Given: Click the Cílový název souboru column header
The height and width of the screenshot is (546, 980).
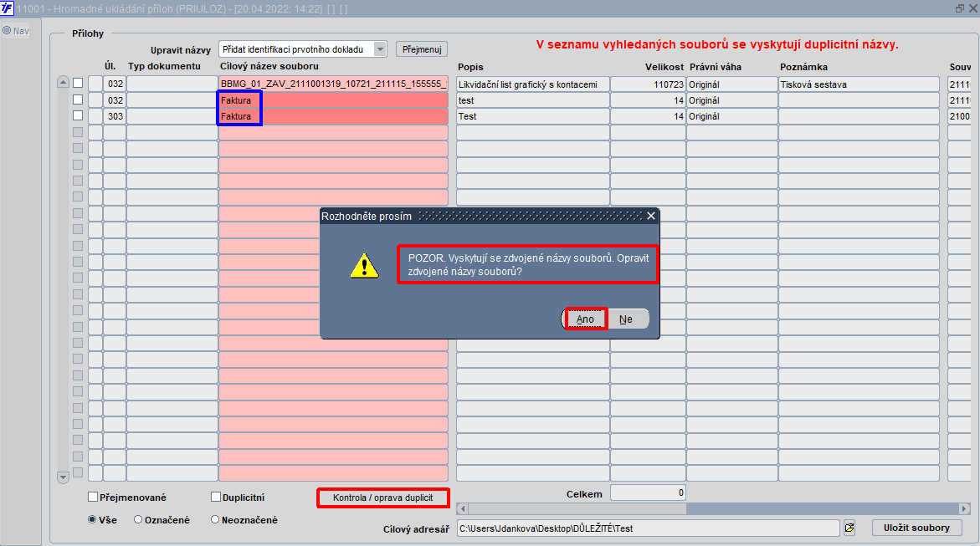Looking at the screenshot, I should pyautogui.click(x=269, y=66).
